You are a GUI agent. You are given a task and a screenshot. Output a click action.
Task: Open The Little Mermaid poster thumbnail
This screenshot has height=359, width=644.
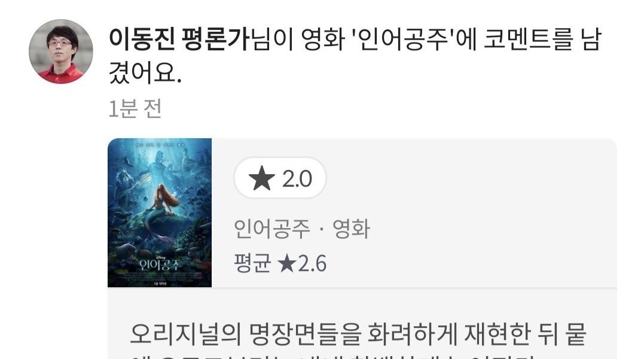(x=160, y=213)
